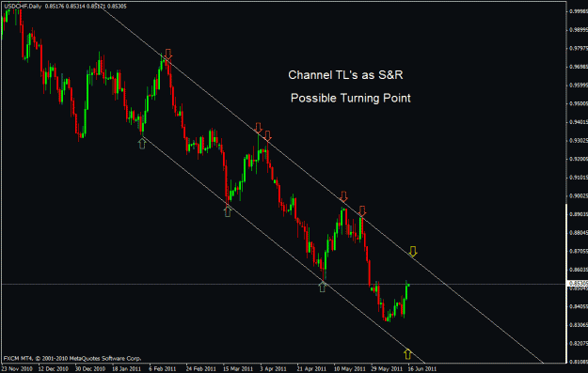Click the highlighted current price 0.85305 label
The height and width of the screenshot is (373, 588).
578,284
